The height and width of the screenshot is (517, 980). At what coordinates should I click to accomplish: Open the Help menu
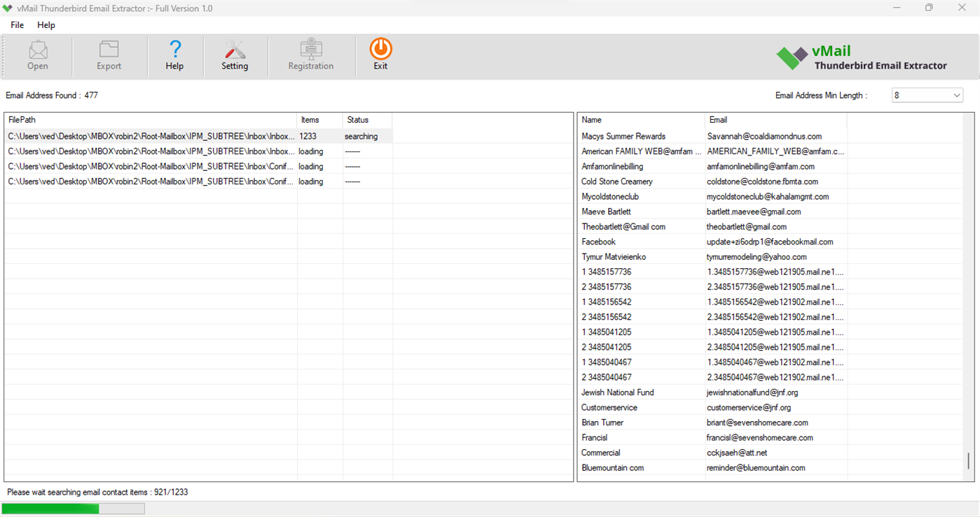(x=46, y=25)
